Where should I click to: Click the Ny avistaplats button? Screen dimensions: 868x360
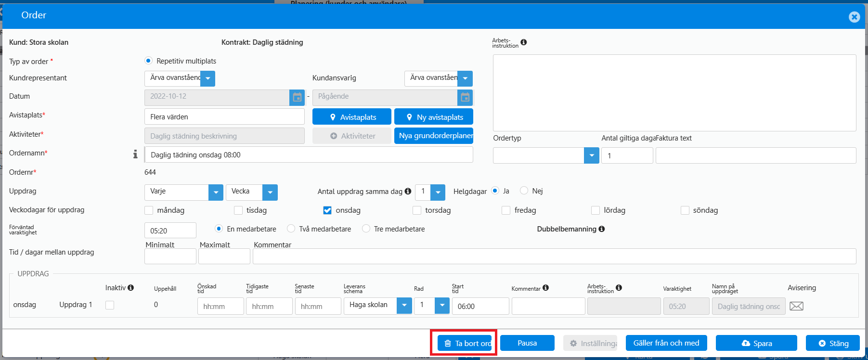[x=434, y=117]
